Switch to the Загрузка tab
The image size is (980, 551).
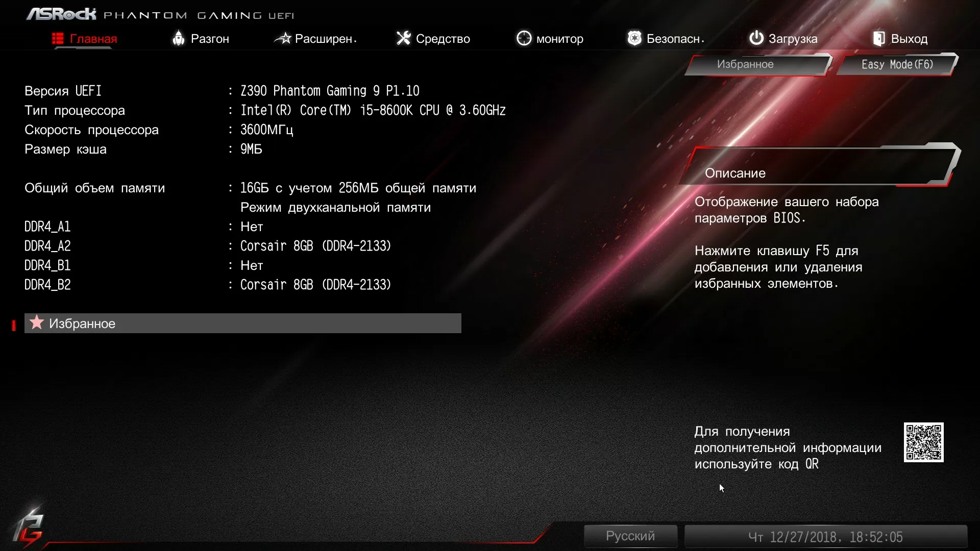(x=783, y=39)
